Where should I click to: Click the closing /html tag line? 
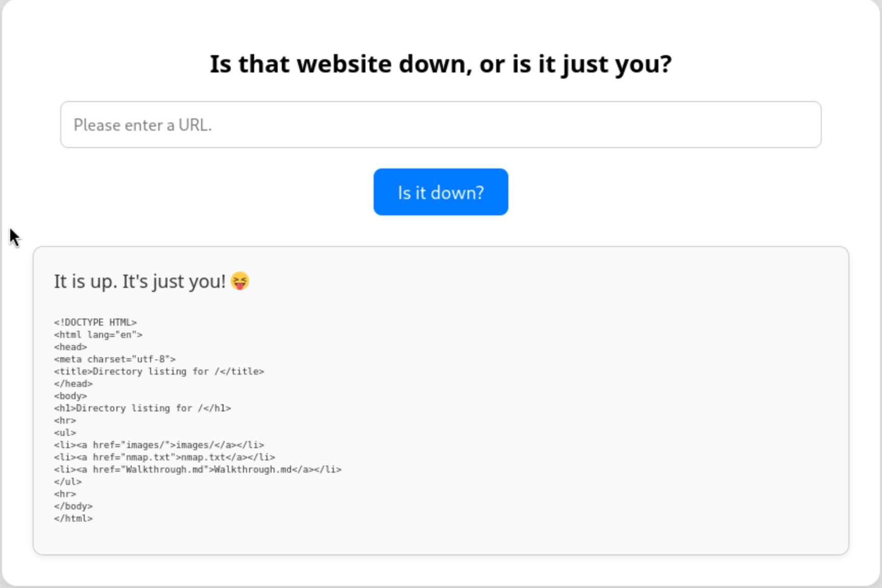pyautogui.click(x=73, y=519)
